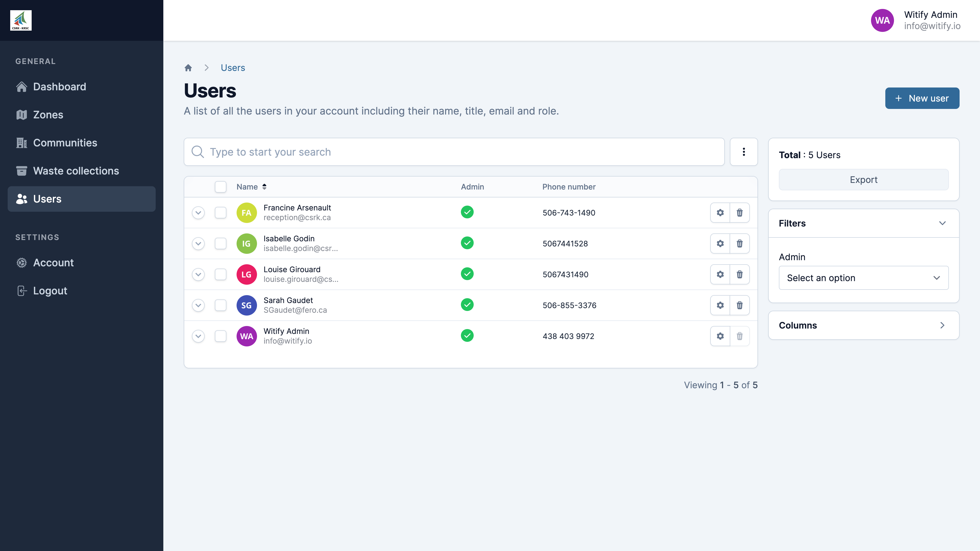Check the select-all header checkbox
The width and height of the screenshot is (980, 551).
(x=220, y=187)
